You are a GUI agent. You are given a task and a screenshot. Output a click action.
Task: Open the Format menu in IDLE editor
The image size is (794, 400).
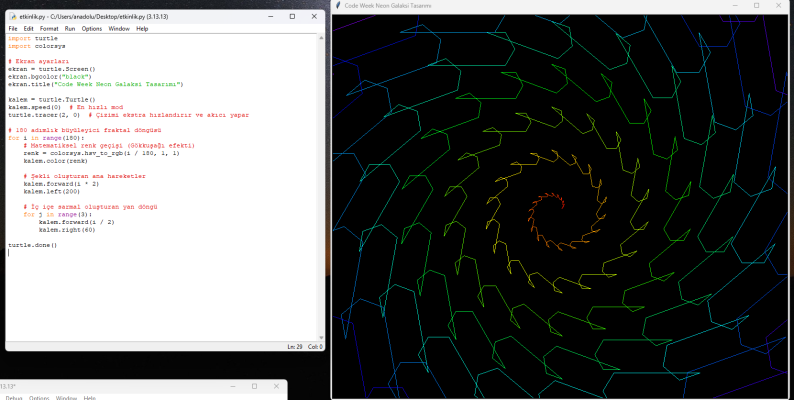(x=49, y=29)
